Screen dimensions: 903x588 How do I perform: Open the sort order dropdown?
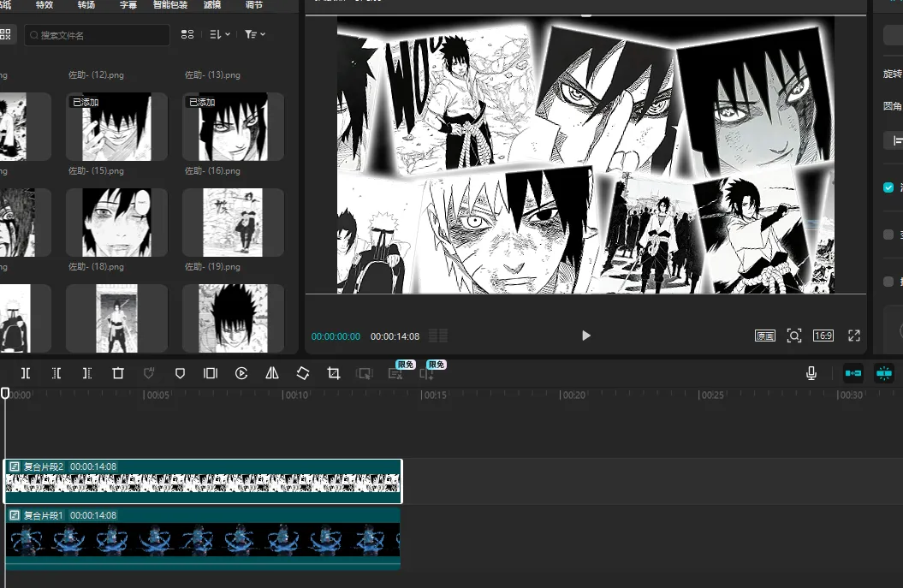click(x=220, y=34)
